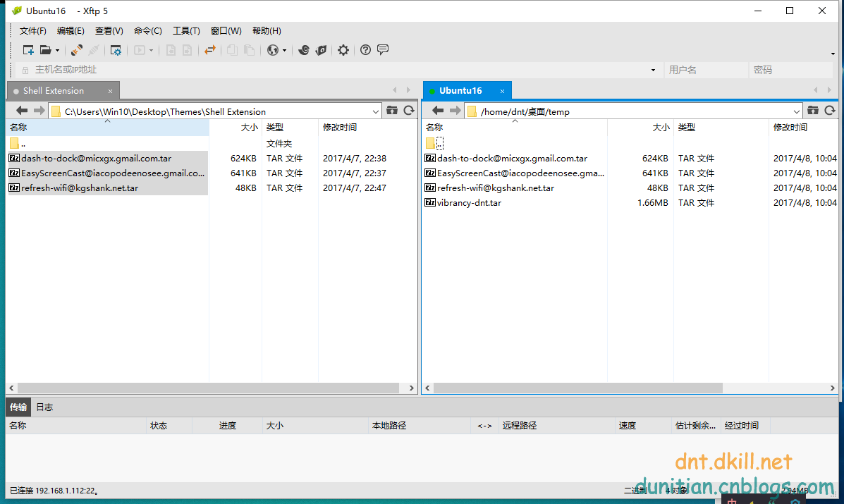Open the 工具(T) menu
This screenshot has width=844, height=504.
click(186, 30)
